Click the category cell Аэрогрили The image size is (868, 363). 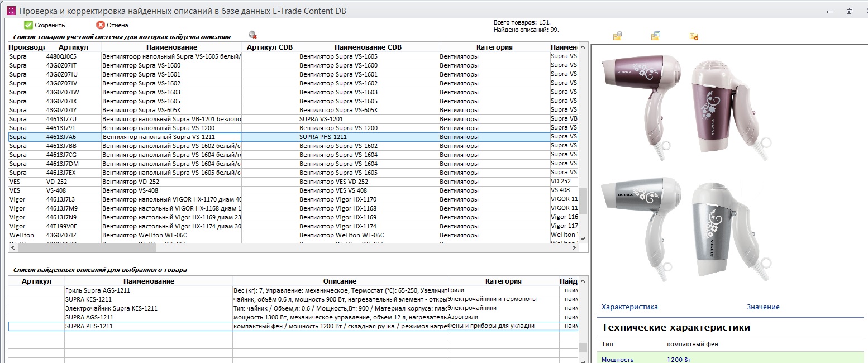tap(503, 317)
